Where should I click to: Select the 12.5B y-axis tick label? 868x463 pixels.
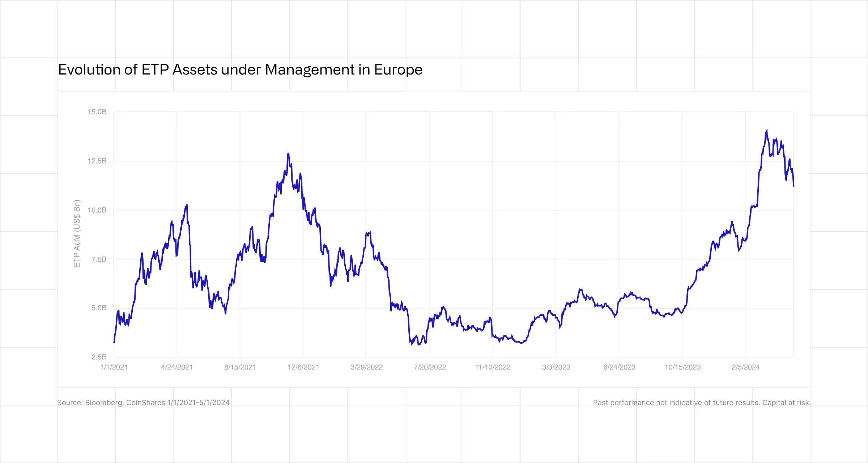point(97,161)
